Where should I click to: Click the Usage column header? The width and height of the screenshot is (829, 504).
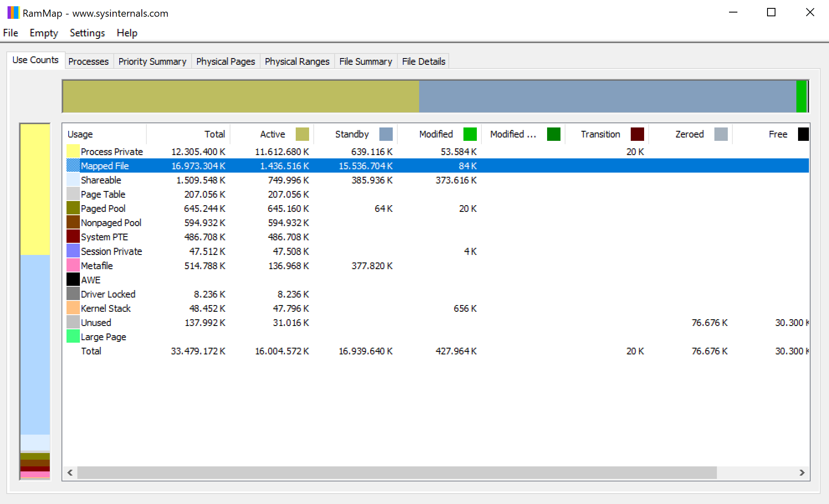point(80,134)
